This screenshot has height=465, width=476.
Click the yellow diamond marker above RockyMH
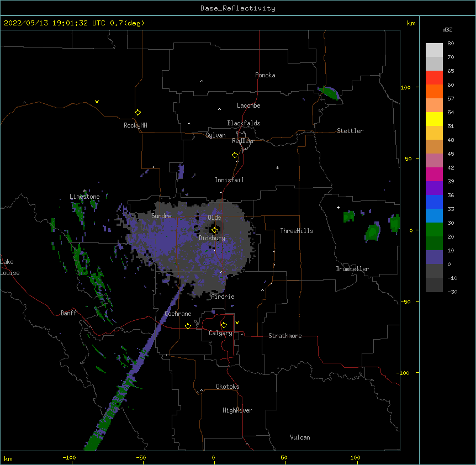(x=137, y=113)
